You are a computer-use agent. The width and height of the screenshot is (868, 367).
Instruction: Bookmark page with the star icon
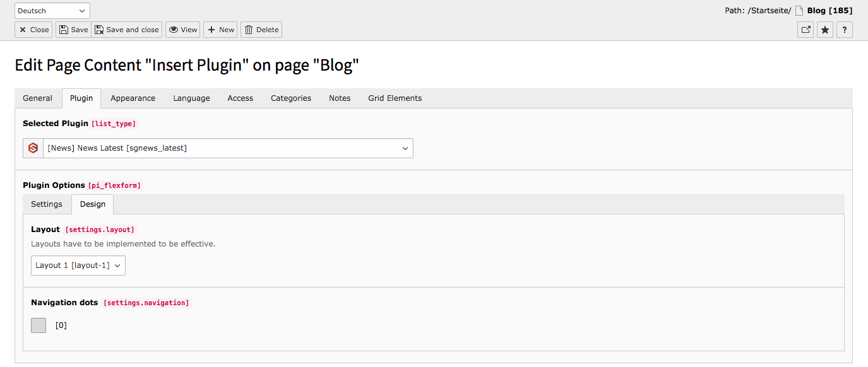[x=825, y=30]
